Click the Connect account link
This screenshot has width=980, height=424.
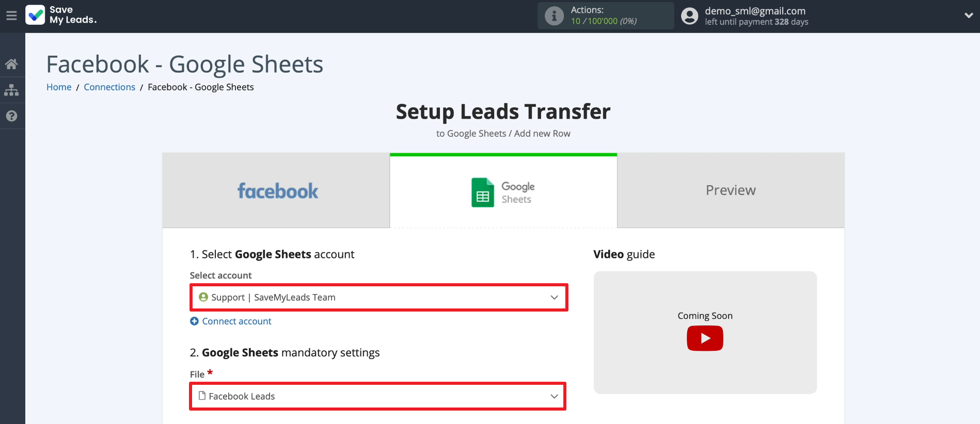pos(236,321)
